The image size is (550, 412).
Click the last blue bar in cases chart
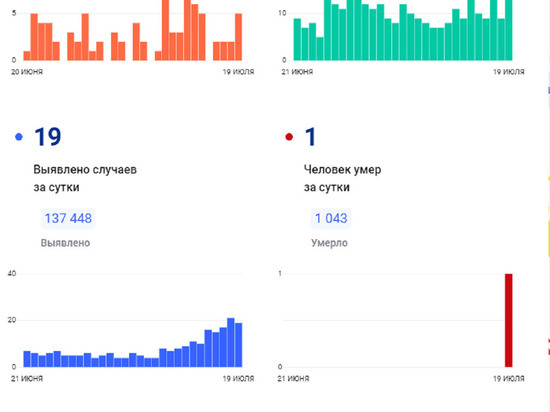coord(239,345)
